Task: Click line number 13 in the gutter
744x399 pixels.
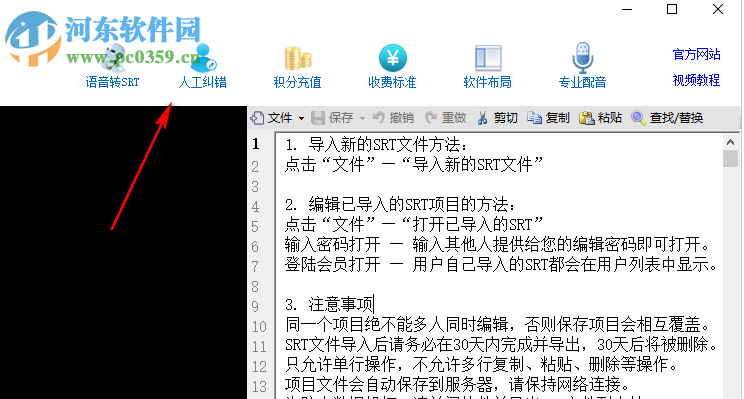Action: 259,386
